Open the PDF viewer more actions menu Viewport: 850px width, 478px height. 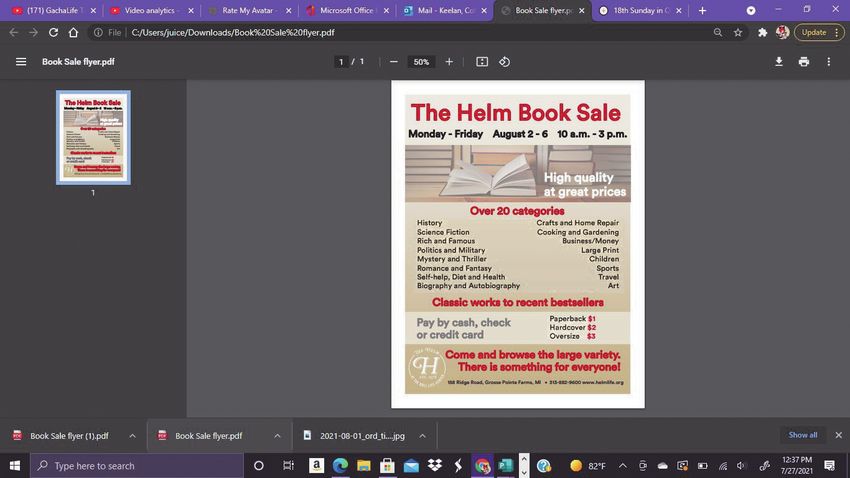[829, 62]
